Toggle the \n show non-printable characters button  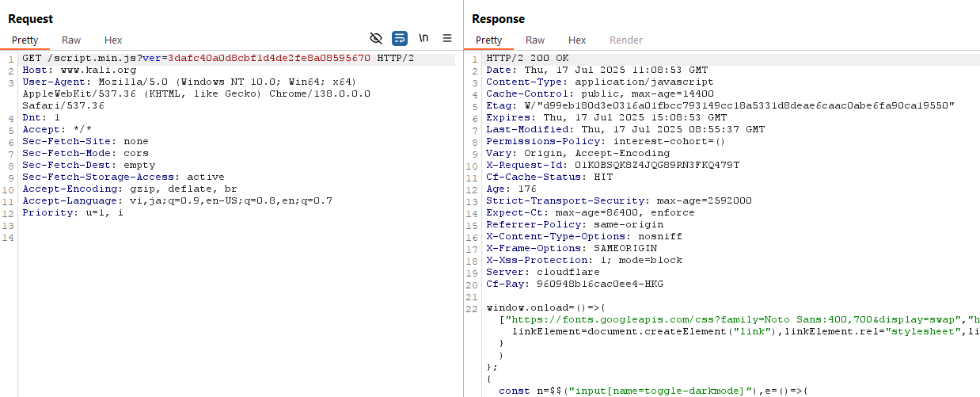pos(424,38)
